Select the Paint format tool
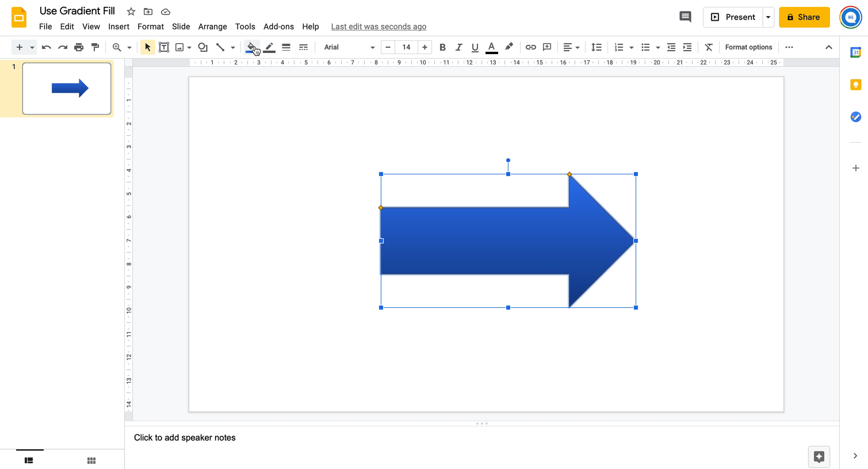 95,47
